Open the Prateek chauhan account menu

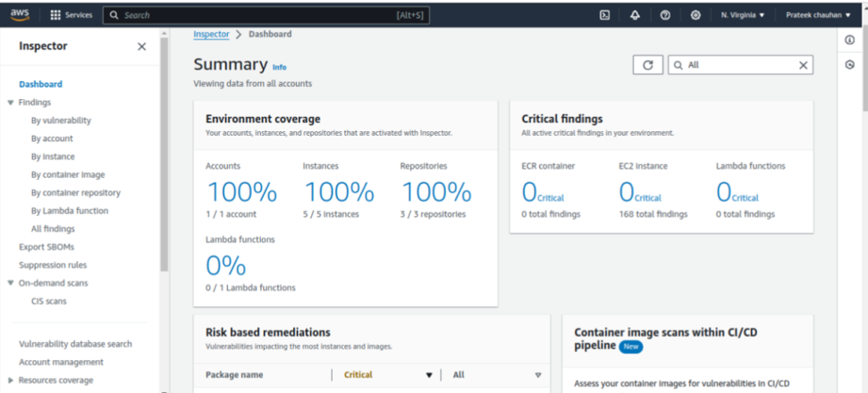[818, 15]
